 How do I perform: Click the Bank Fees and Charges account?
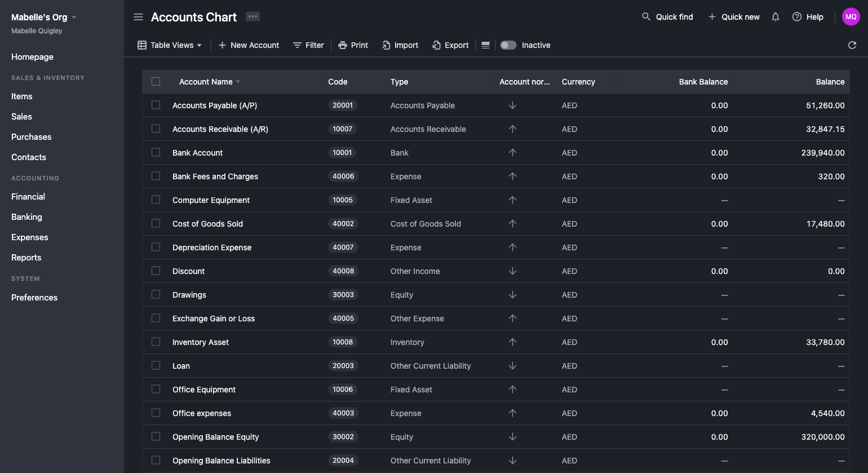tap(215, 176)
